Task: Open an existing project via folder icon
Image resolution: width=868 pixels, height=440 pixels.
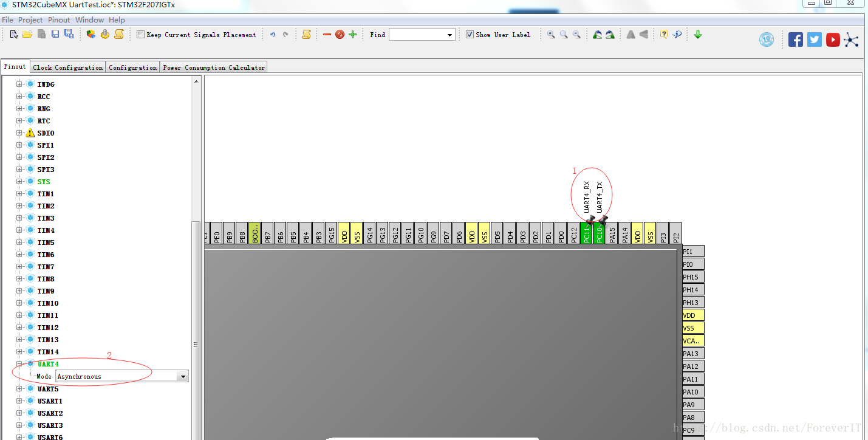Action: pos(27,35)
